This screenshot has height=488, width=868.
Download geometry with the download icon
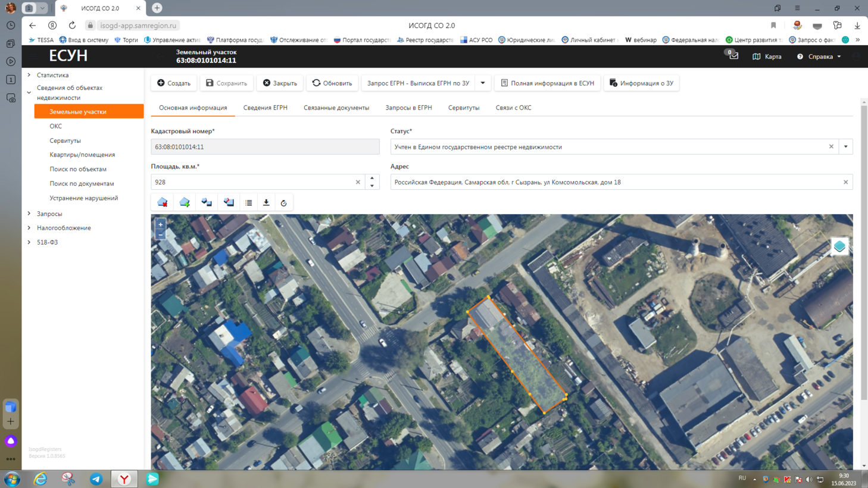point(266,202)
